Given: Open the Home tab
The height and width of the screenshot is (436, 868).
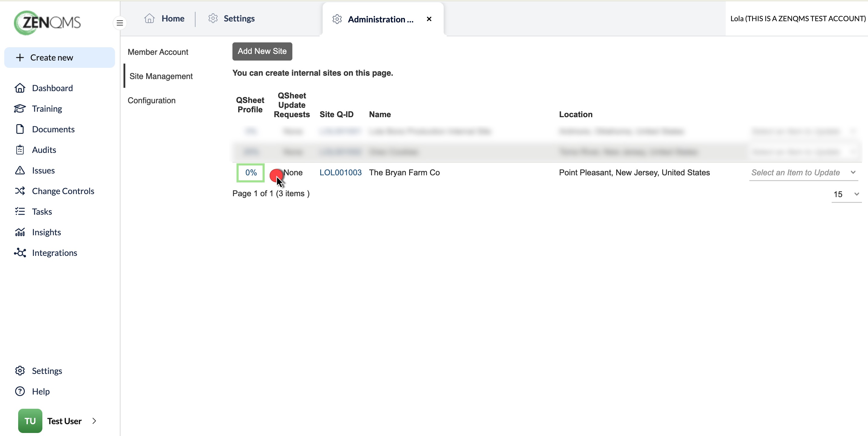Looking at the screenshot, I should click(x=164, y=18).
